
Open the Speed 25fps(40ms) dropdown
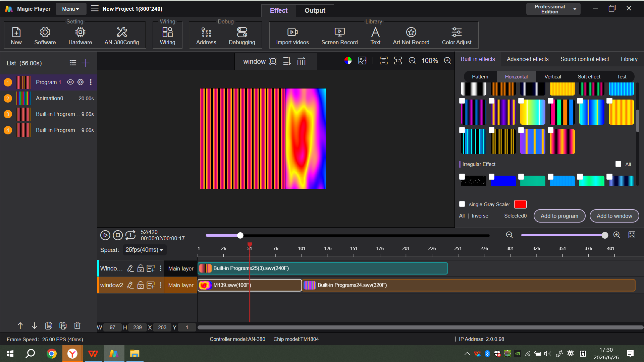[144, 250]
